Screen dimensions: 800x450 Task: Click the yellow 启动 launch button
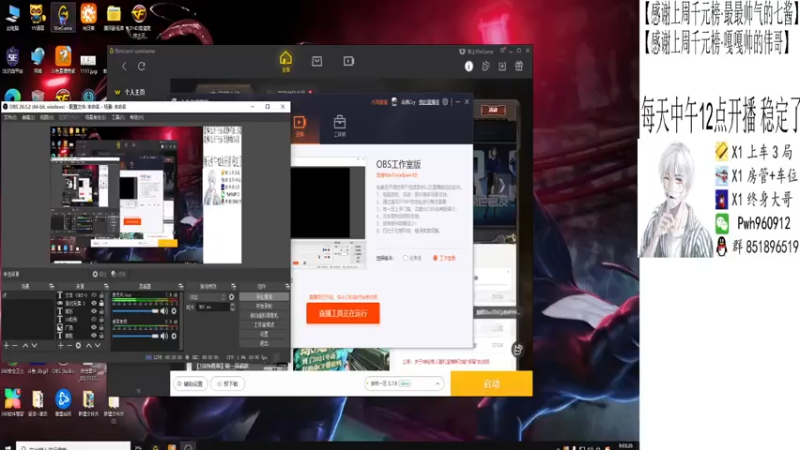tap(491, 383)
